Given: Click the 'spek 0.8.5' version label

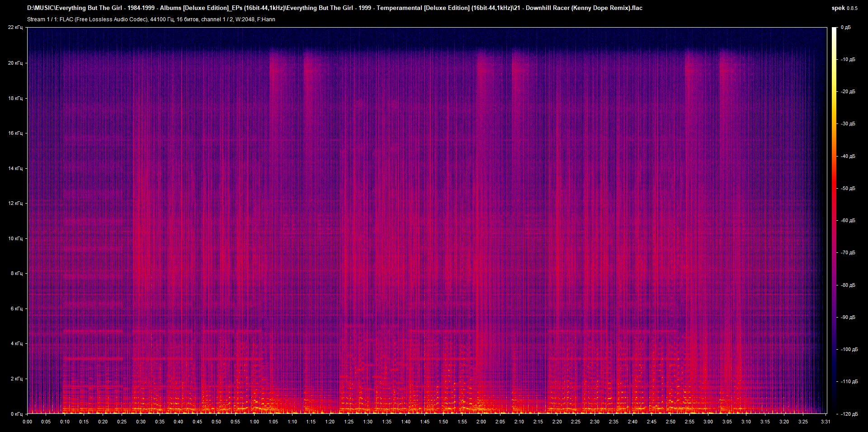Looking at the screenshot, I should click(x=844, y=8).
